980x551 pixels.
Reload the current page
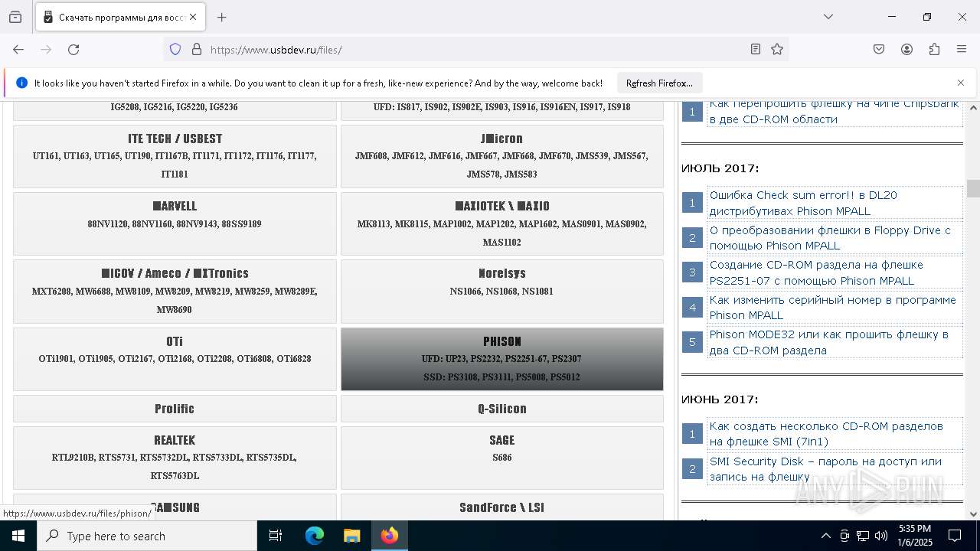tap(73, 50)
